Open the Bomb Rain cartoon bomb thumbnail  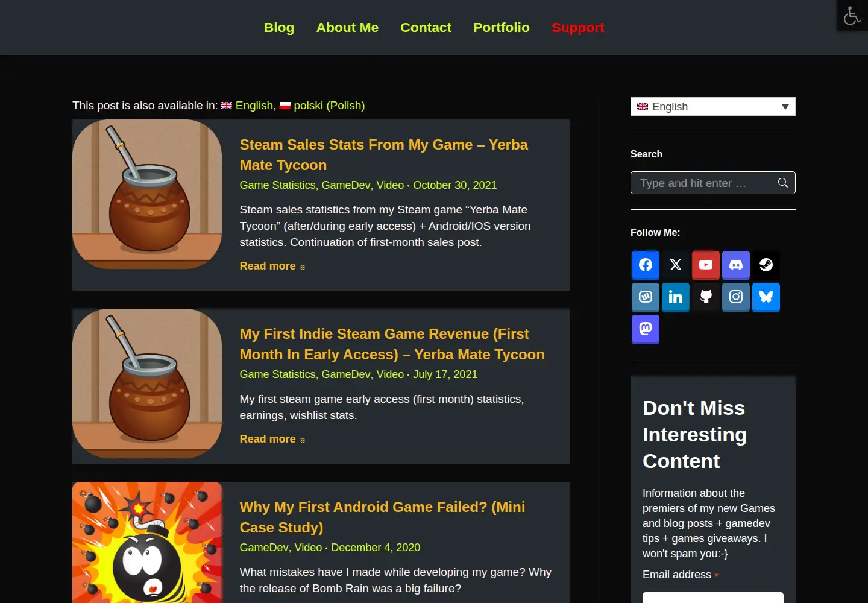click(x=147, y=543)
